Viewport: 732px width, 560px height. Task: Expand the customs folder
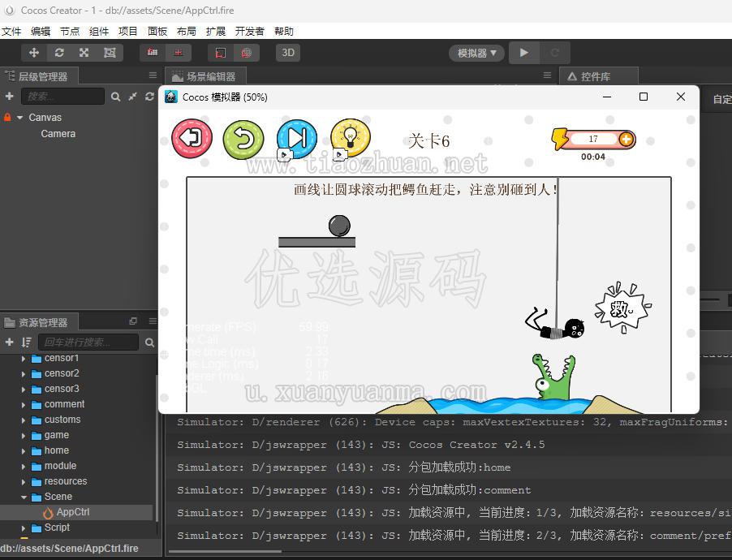coord(24,420)
